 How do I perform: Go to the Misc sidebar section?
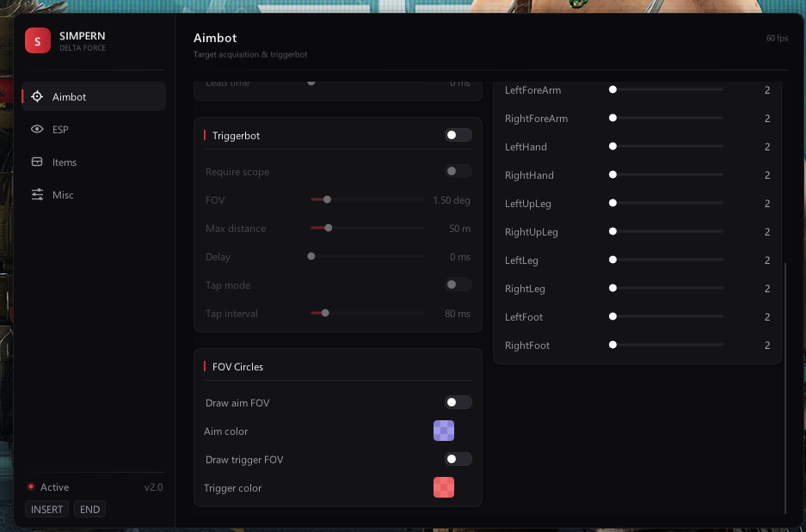click(94, 194)
